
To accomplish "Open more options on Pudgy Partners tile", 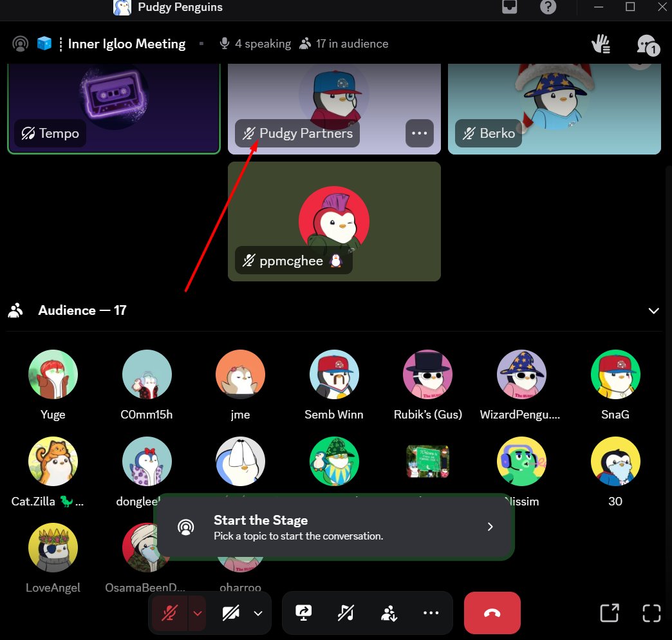I will pyautogui.click(x=419, y=133).
